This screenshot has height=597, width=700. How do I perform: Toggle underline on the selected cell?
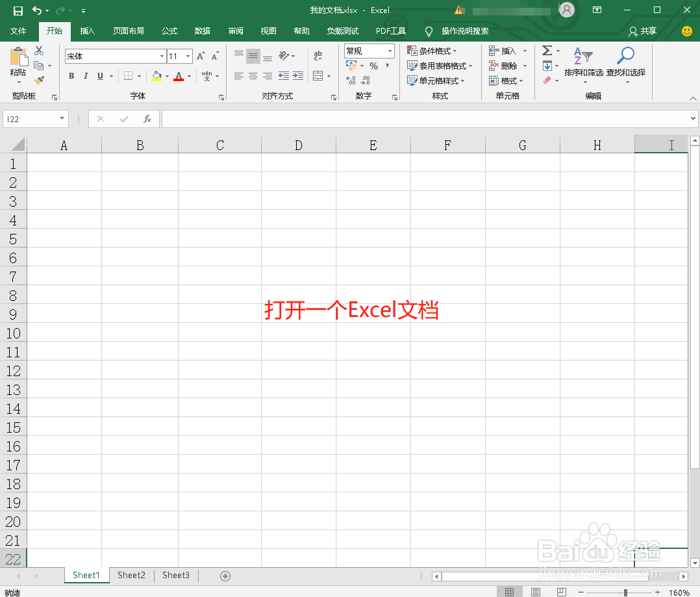[101, 76]
